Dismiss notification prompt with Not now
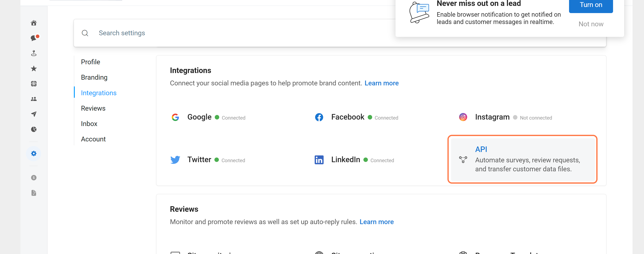The width and height of the screenshot is (644, 254). [591, 24]
